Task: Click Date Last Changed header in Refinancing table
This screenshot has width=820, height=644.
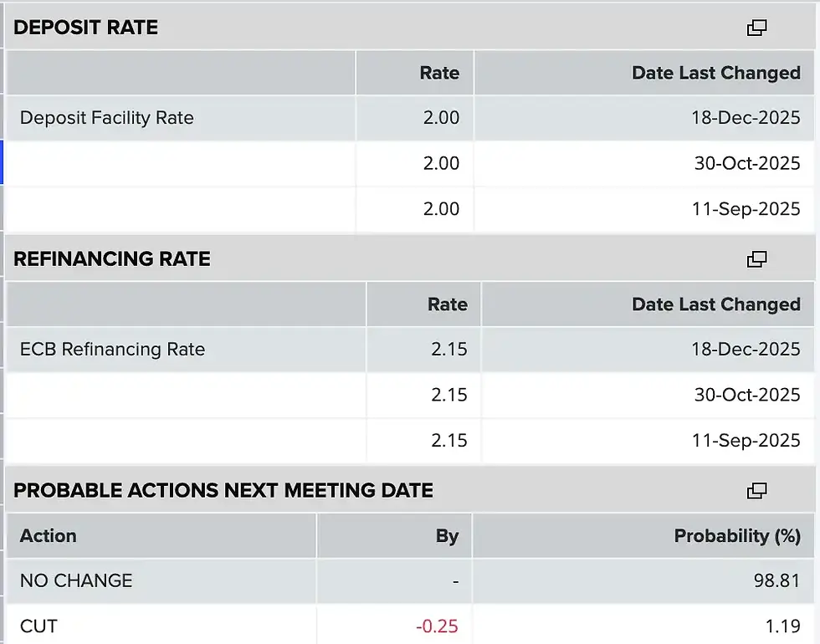Action: pyautogui.click(x=715, y=304)
